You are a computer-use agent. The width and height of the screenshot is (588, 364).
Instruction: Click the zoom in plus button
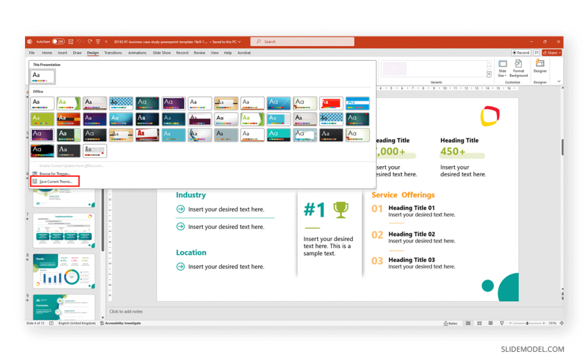click(543, 323)
